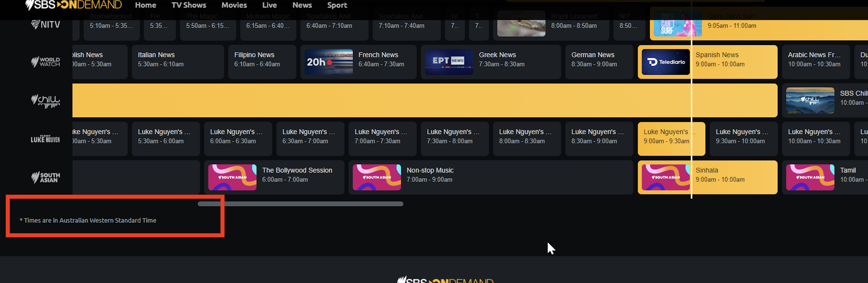Click the horizontal guide scrollbar
Screen dimensions: 868x283
300,204
